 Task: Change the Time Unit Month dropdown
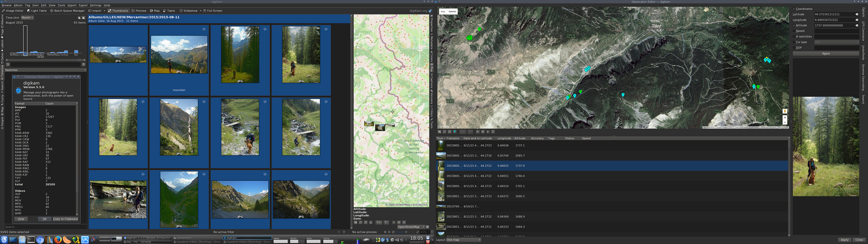[28, 18]
